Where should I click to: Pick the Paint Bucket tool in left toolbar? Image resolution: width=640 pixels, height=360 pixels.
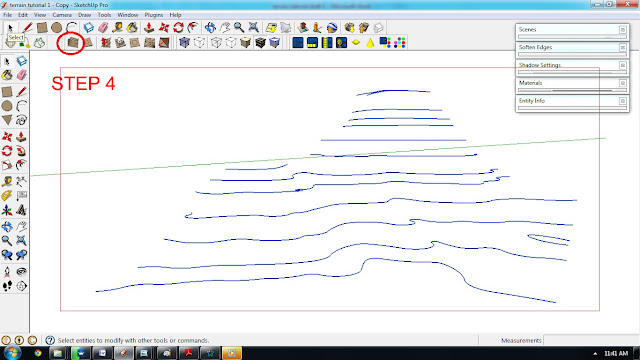click(x=7, y=75)
